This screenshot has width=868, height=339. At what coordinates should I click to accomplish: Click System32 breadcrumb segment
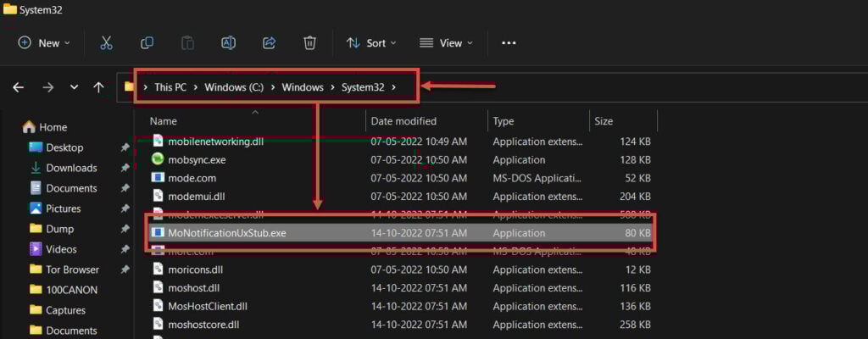point(363,87)
